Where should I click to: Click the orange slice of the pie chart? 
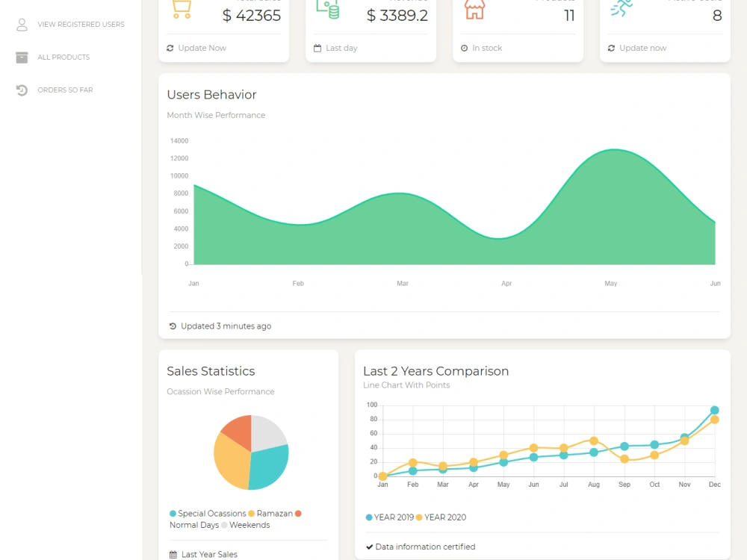238,431
